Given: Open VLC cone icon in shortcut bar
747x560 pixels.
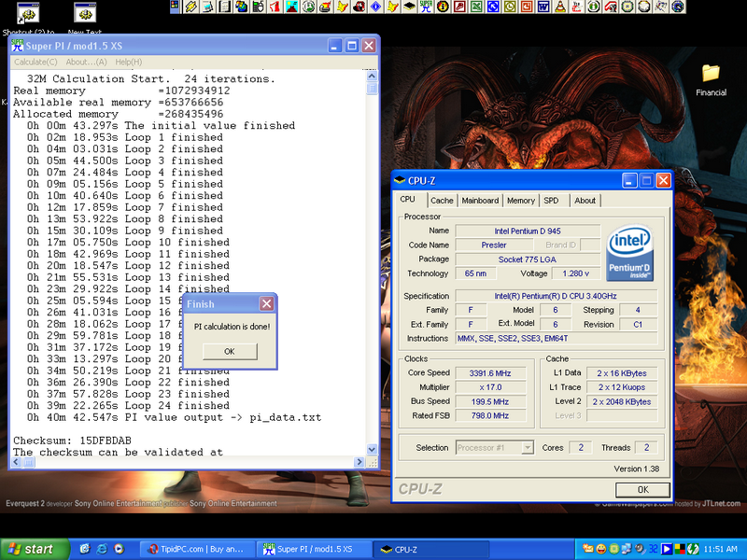Looking at the screenshot, I should point(561,7).
